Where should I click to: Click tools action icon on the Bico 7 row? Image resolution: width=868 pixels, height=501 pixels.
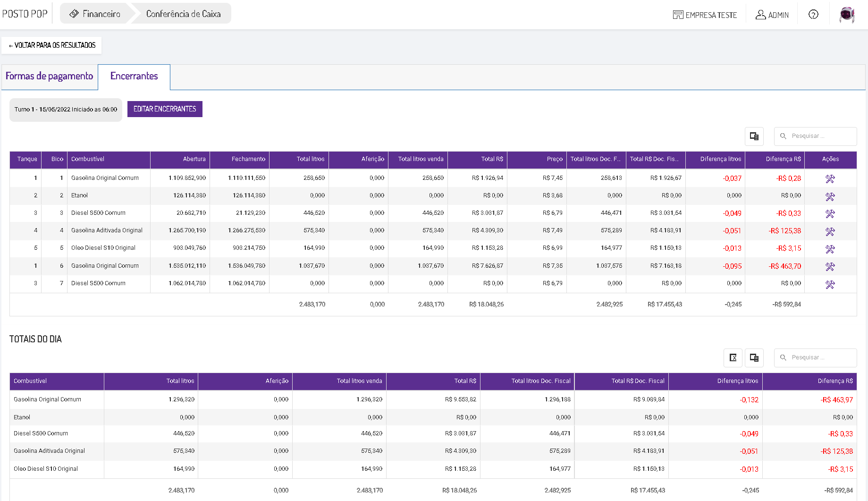point(830,284)
